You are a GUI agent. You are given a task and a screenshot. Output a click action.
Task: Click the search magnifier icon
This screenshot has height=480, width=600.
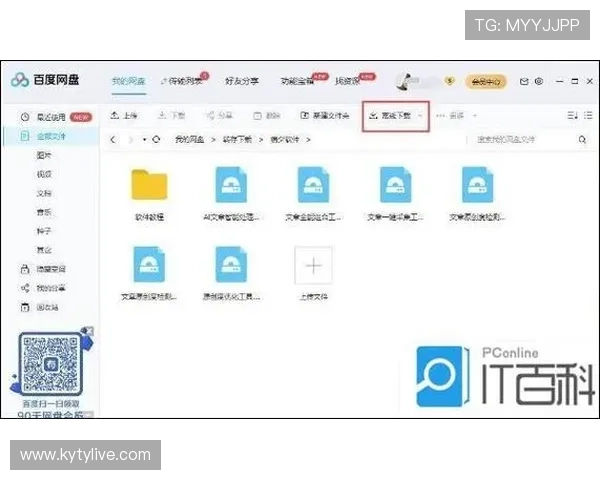(582, 139)
